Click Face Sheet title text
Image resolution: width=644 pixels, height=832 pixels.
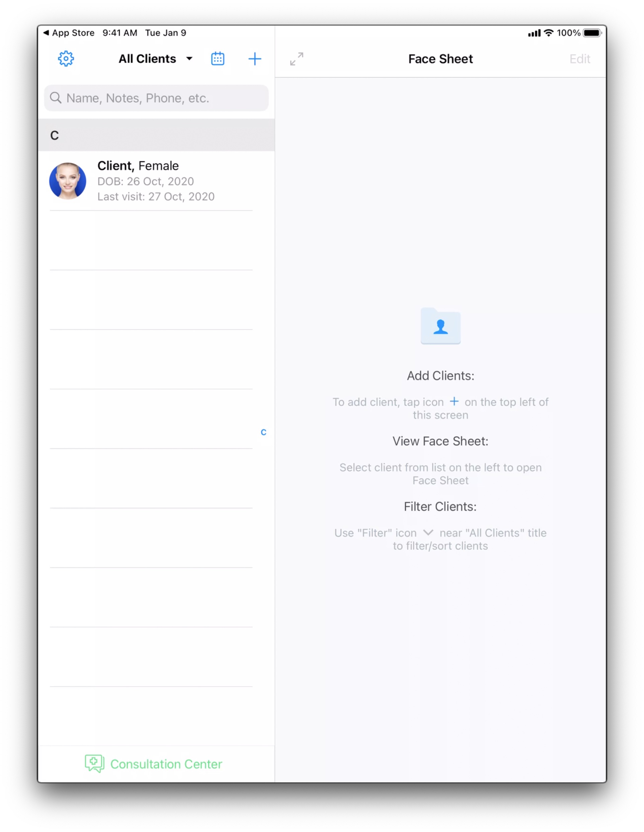[x=440, y=59]
